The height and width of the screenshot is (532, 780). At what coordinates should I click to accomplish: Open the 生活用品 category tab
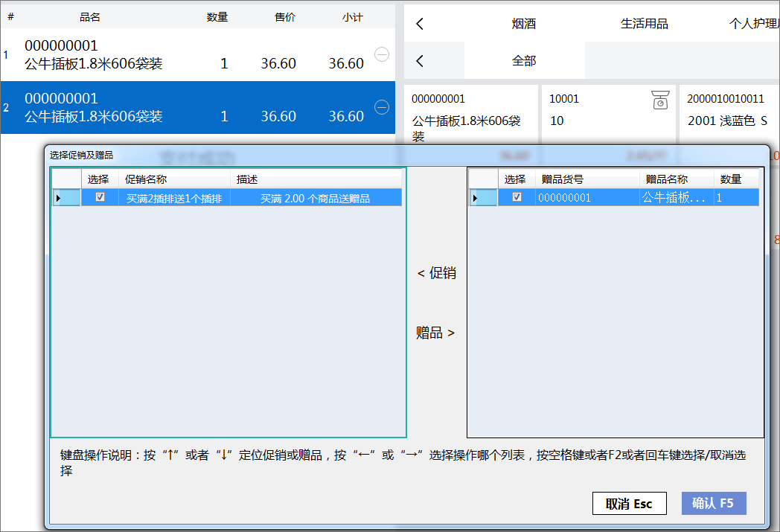pyautogui.click(x=645, y=23)
